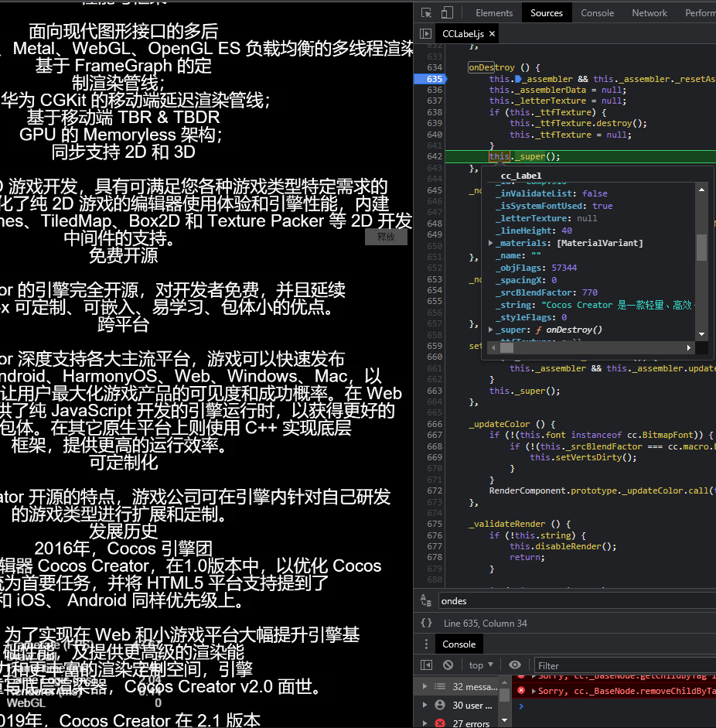This screenshot has width=716, height=728.
Task: Expand the _materials property
Action: click(x=491, y=243)
